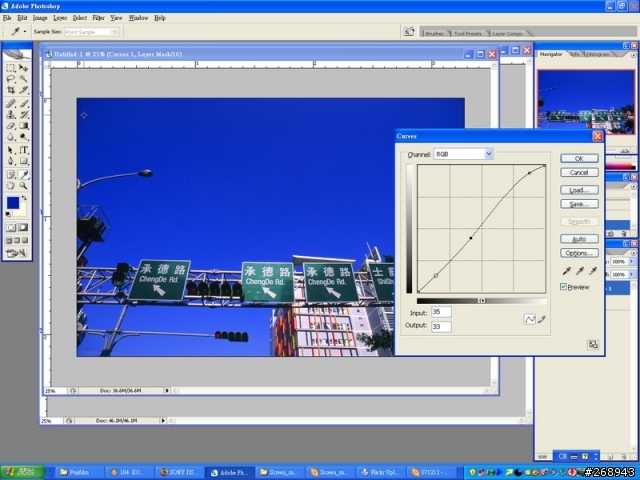The image size is (640, 480).
Task: Click the Auto button in Curves
Action: pyautogui.click(x=579, y=239)
